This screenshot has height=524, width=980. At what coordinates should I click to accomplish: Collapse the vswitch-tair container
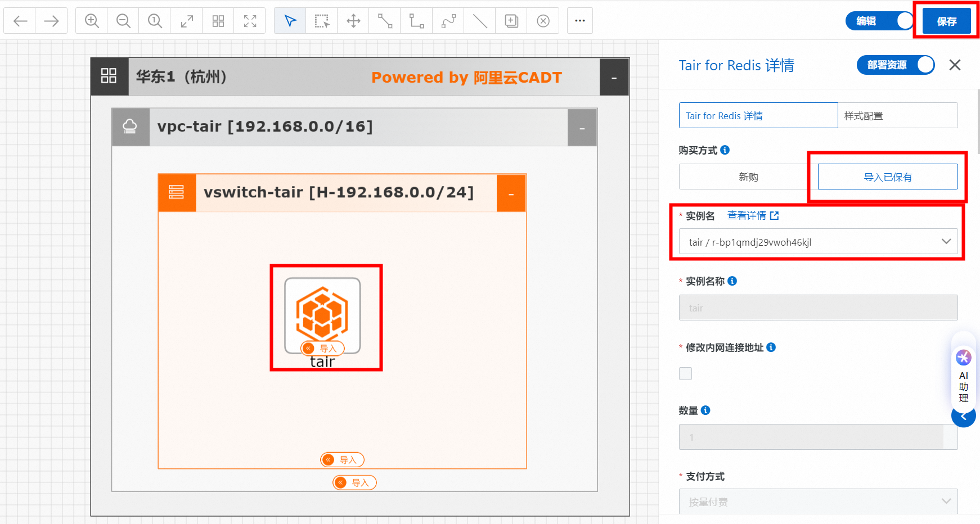511,193
